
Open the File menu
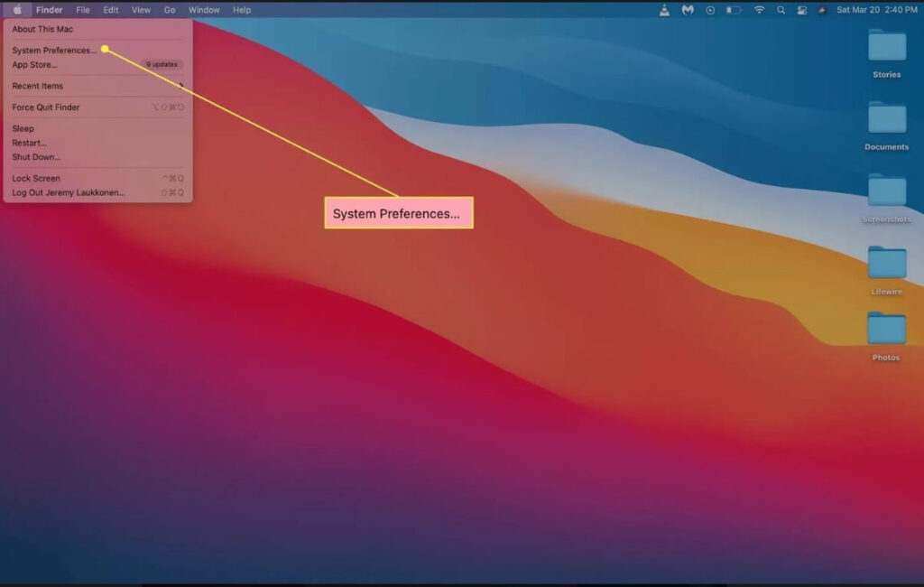tap(82, 10)
